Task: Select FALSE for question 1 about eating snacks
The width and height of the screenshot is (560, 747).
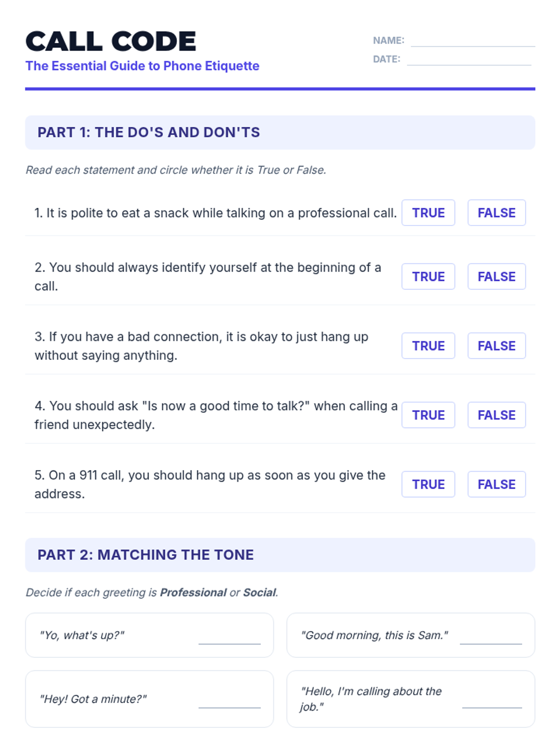Action: coord(497,213)
